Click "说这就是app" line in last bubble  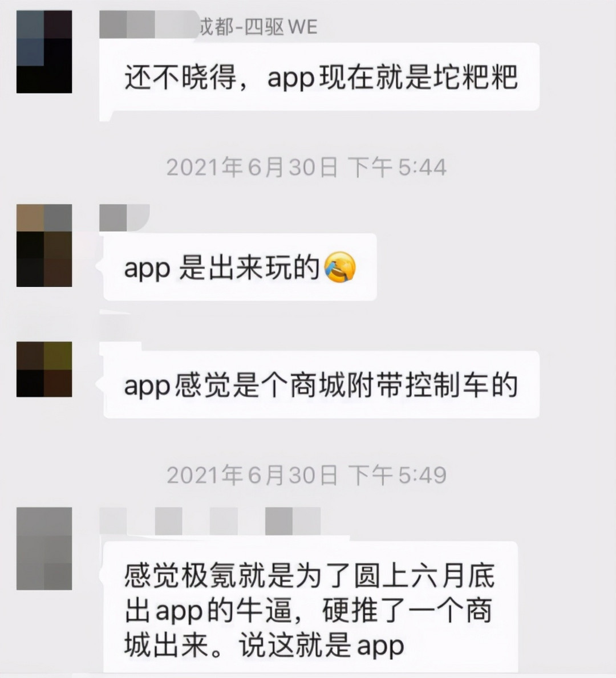[x=322, y=645]
